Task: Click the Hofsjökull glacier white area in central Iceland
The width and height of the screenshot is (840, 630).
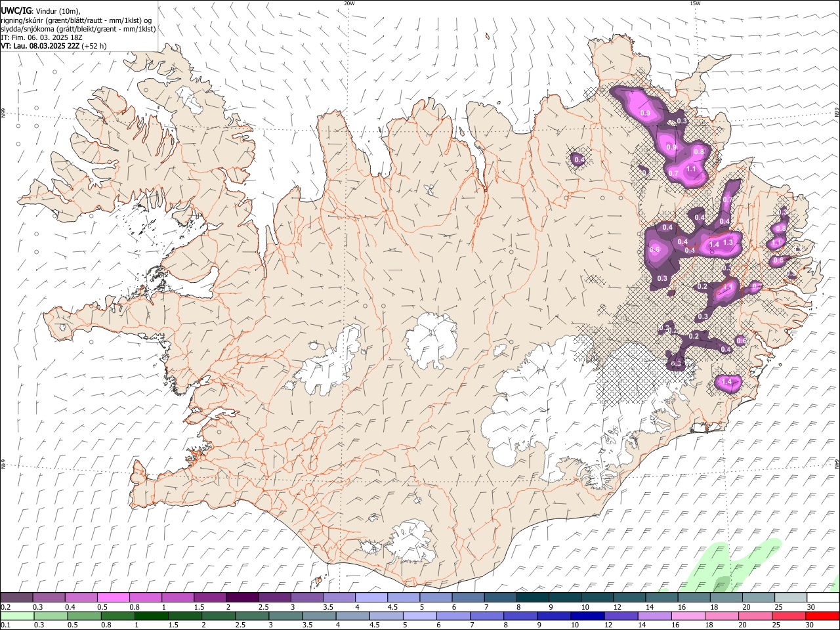Action: tap(431, 340)
